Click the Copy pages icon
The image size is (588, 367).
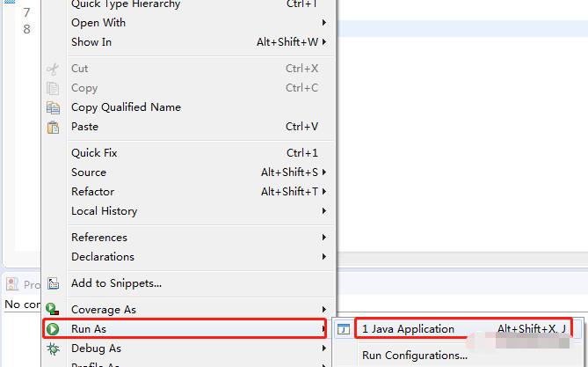pos(53,89)
